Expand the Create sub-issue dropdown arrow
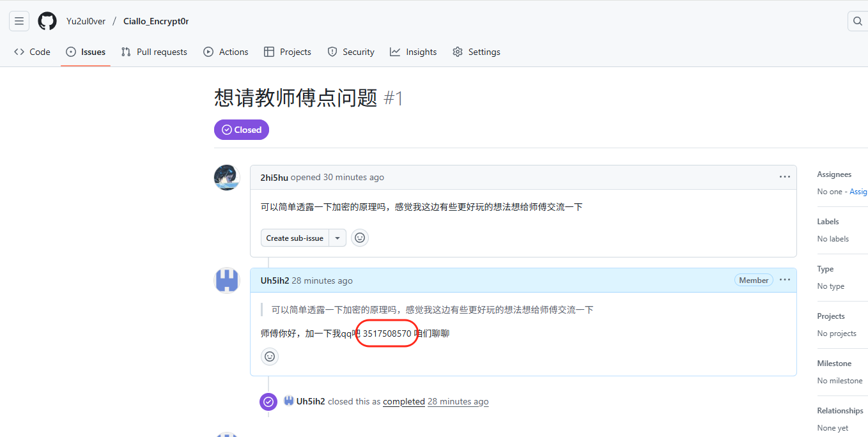This screenshot has height=437, width=868. click(x=337, y=238)
